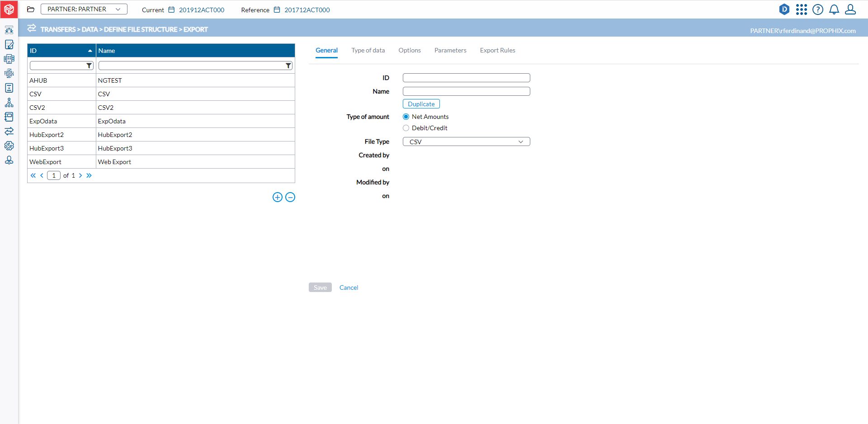Image resolution: width=868 pixels, height=424 pixels.
Task: Click the PARTNER\rferdinand@PROPHIX.com user text
Action: [x=803, y=31]
